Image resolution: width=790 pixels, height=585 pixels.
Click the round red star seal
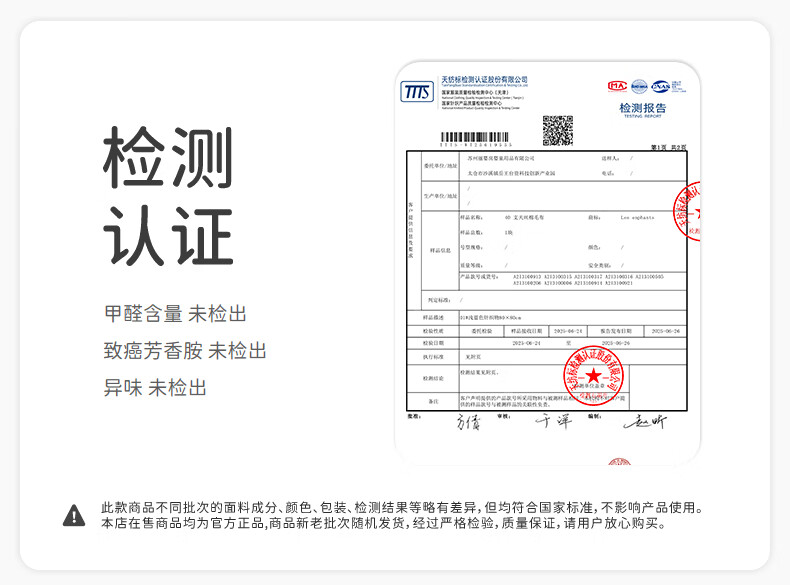click(594, 375)
